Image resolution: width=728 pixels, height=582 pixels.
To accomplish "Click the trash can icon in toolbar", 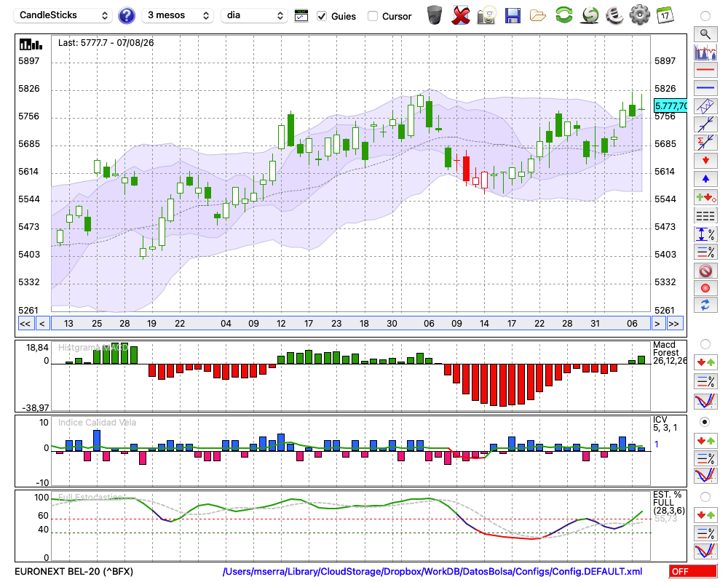I will [x=435, y=15].
